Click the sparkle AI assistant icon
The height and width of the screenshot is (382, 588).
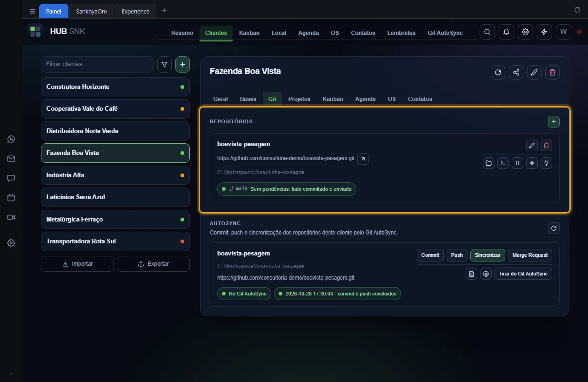coord(532,163)
